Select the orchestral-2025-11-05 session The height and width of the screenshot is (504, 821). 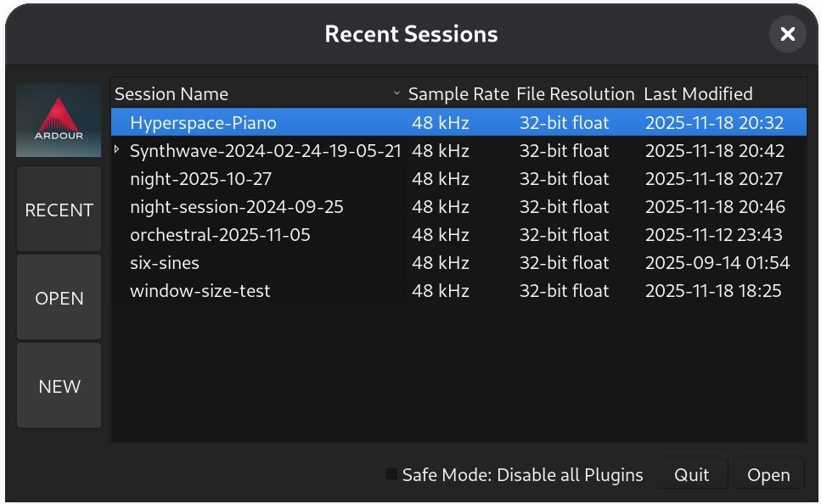(x=458, y=234)
